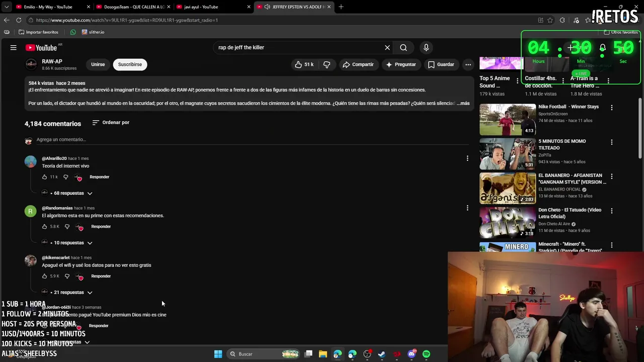
Task: Click the Preguntar button
Action: coord(400,64)
